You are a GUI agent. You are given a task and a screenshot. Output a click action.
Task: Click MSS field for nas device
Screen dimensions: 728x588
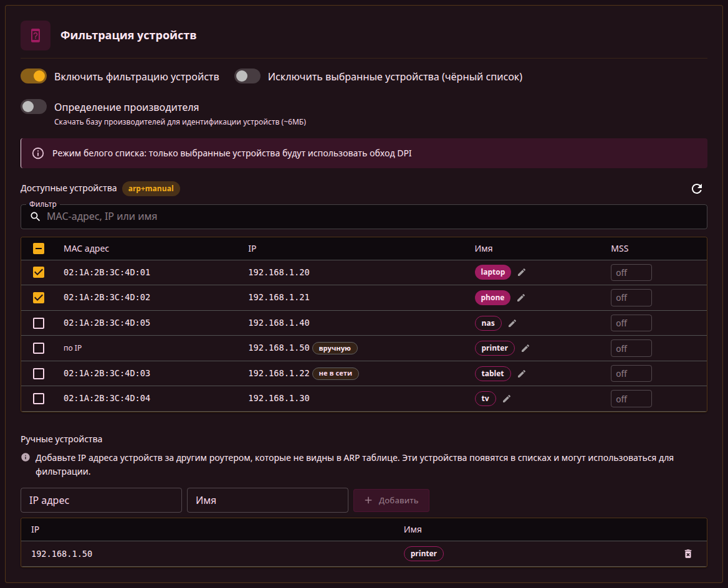pyautogui.click(x=631, y=323)
